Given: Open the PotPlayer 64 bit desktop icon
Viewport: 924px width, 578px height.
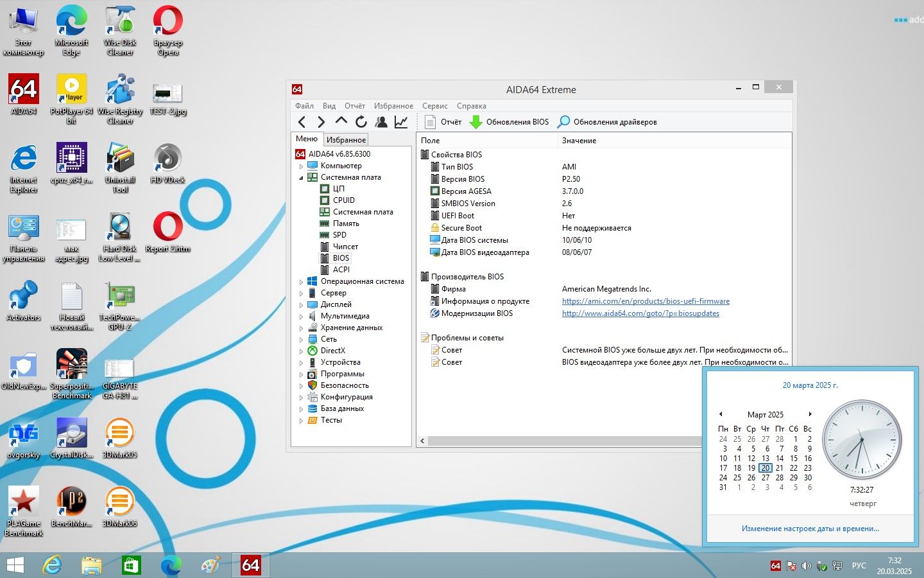Looking at the screenshot, I should pos(72,99).
